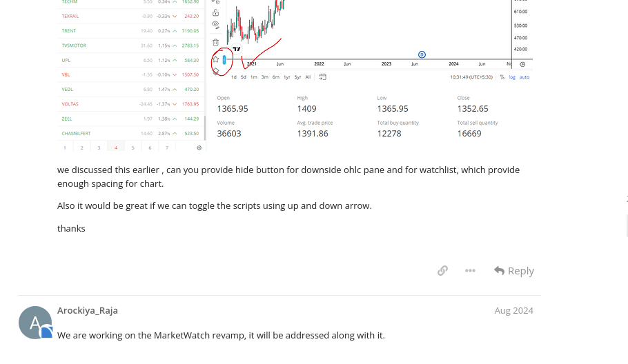
Task: Toggle the lock drawings icon
Action: click(216, 12)
